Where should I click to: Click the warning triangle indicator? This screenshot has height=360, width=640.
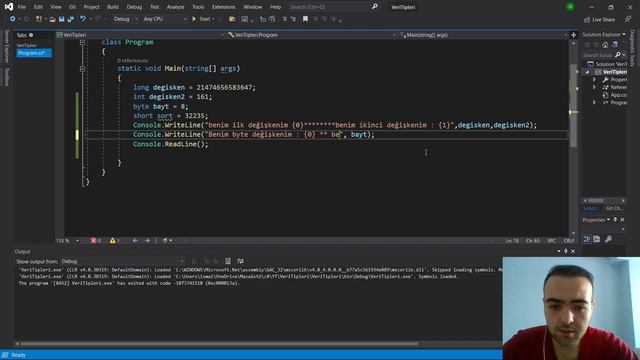[x=114, y=240]
